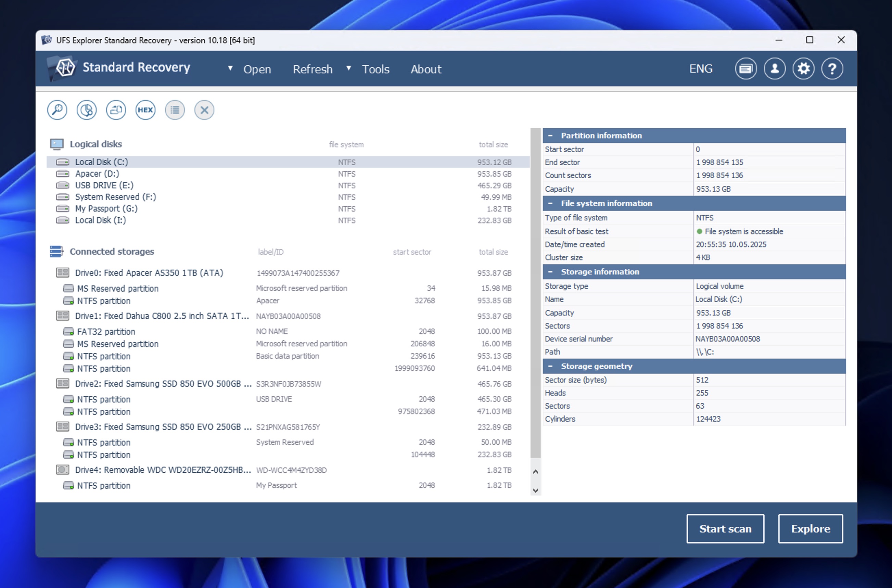Viewport: 892px width, 588px height.
Task: Select MS Reserved partition at sector 206848
Action: tap(288, 344)
